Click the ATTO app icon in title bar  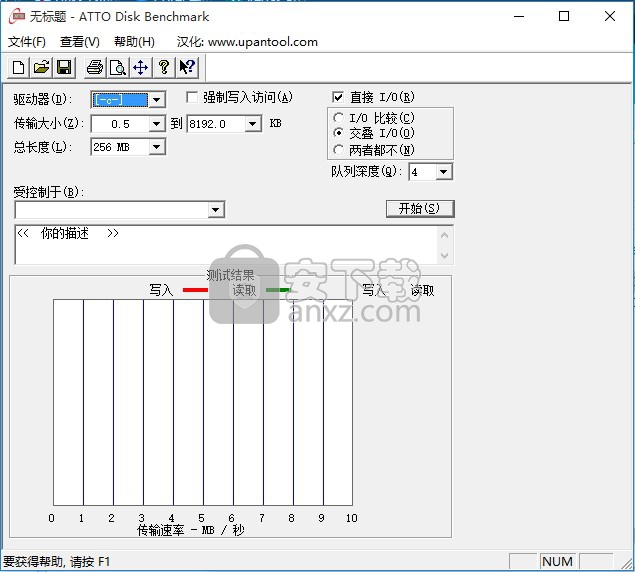(x=17, y=17)
